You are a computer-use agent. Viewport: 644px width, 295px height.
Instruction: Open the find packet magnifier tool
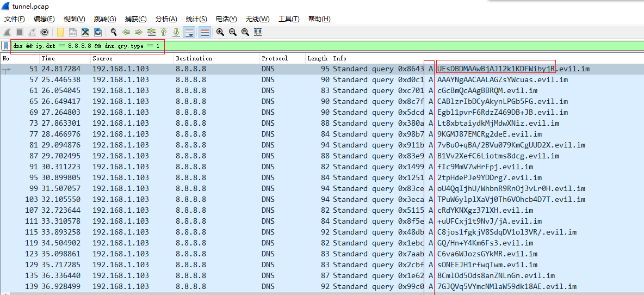pyautogui.click(x=114, y=32)
